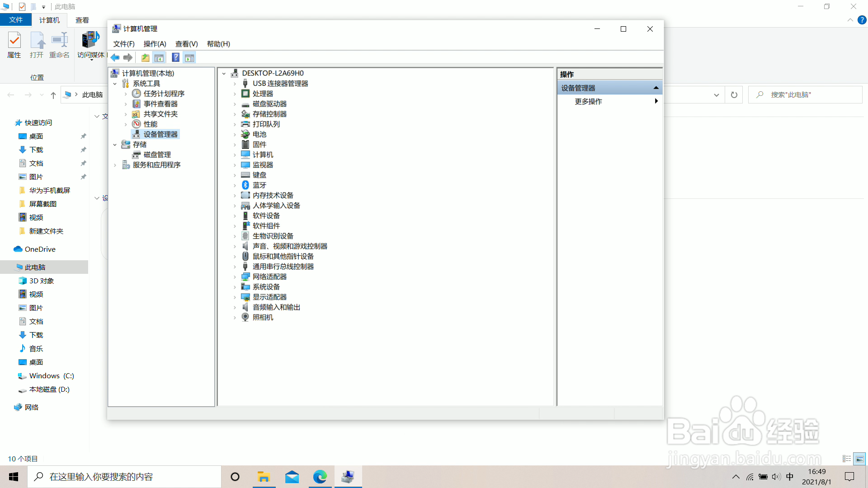Click the 性能 performance icon
Screen dimensions: 868x488
pos(137,124)
